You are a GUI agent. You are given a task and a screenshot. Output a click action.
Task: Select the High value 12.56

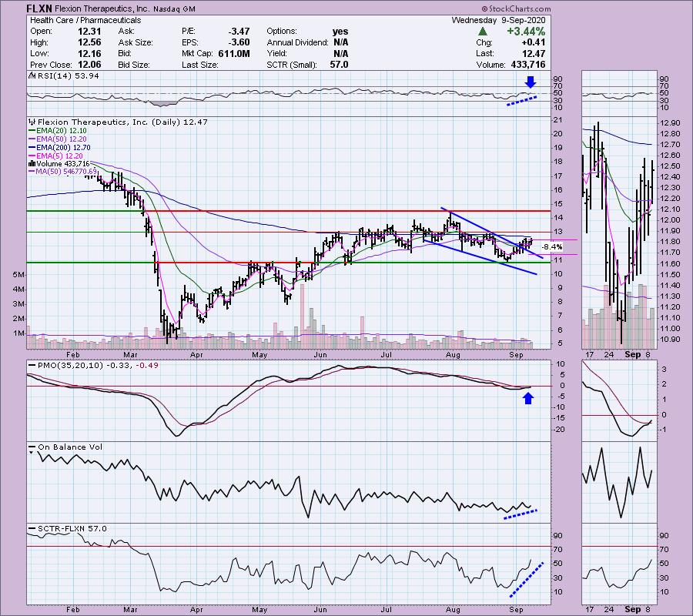(89, 42)
